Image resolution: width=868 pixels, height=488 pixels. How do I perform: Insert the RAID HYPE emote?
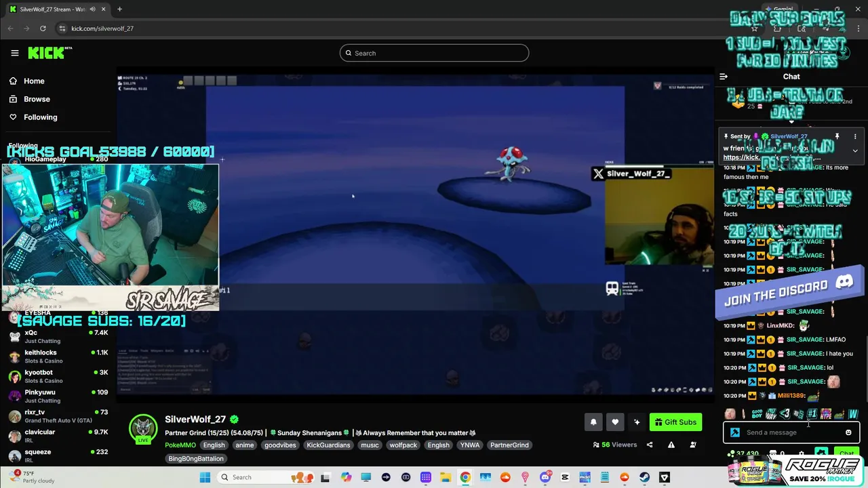826,413
